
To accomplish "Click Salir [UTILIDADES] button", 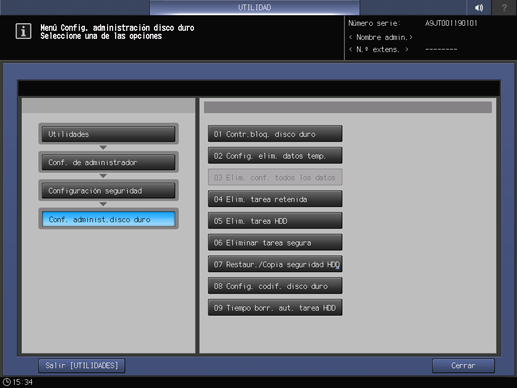I will 82,366.
